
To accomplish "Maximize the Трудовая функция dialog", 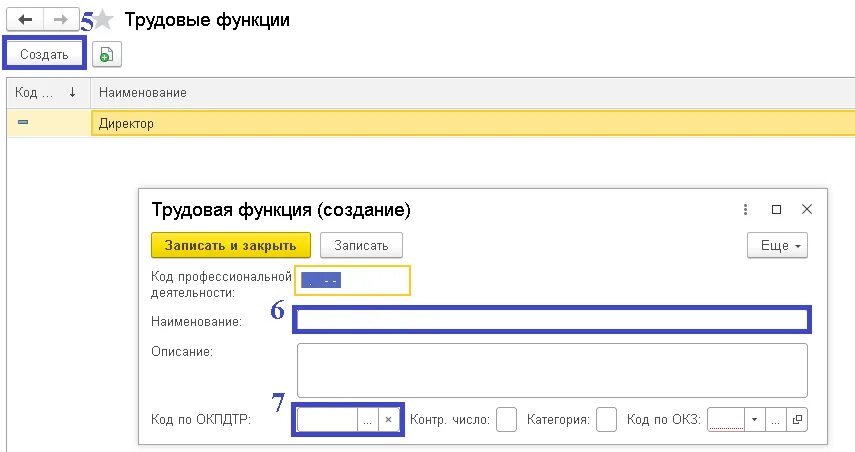I will [x=776, y=209].
